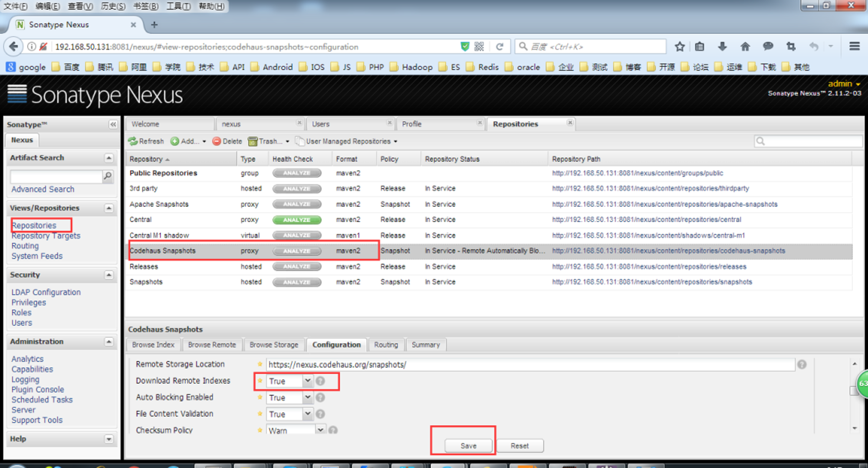This screenshot has height=468, width=868.
Task: Click the browser back arrow button
Action: pos(13,46)
